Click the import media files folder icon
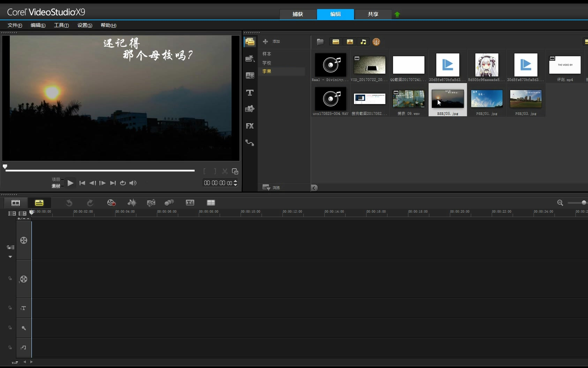 point(320,42)
